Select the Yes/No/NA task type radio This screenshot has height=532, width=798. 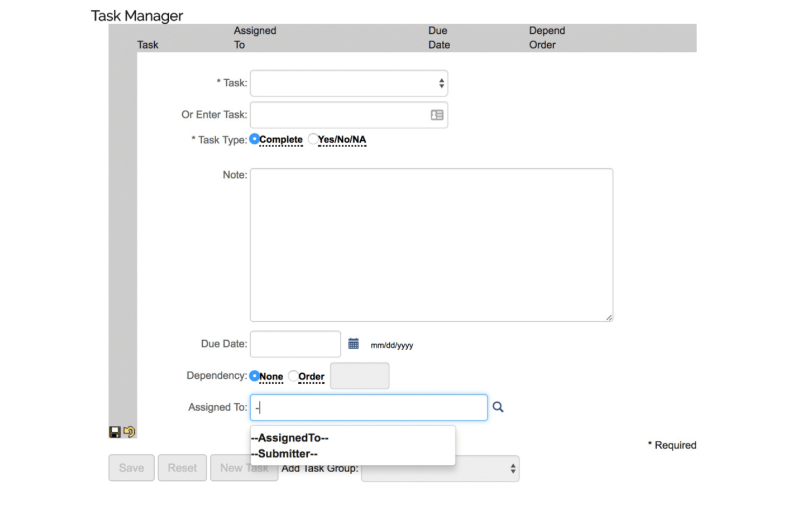point(313,139)
